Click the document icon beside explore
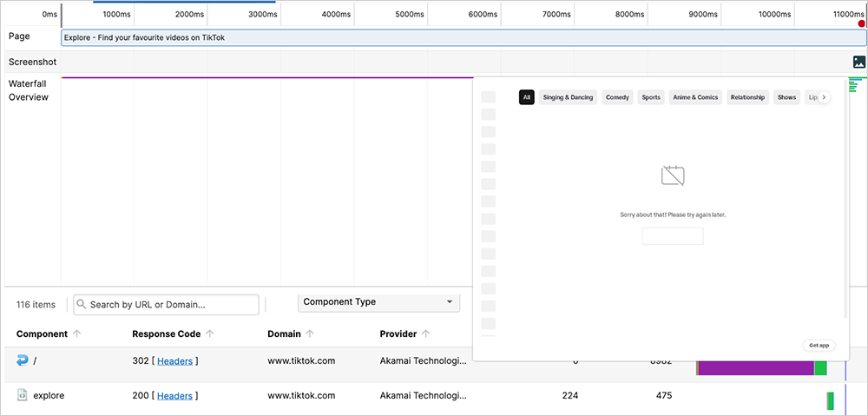The image size is (868, 416). [x=23, y=396]
